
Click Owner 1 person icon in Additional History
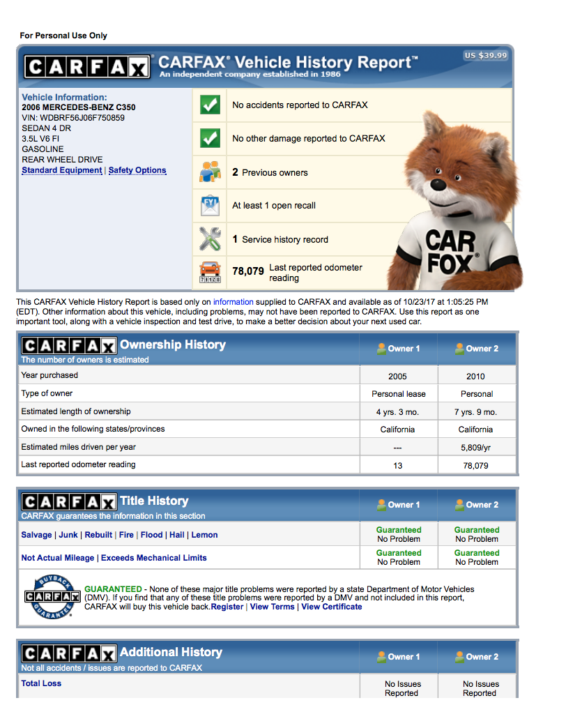coord(381,657)
